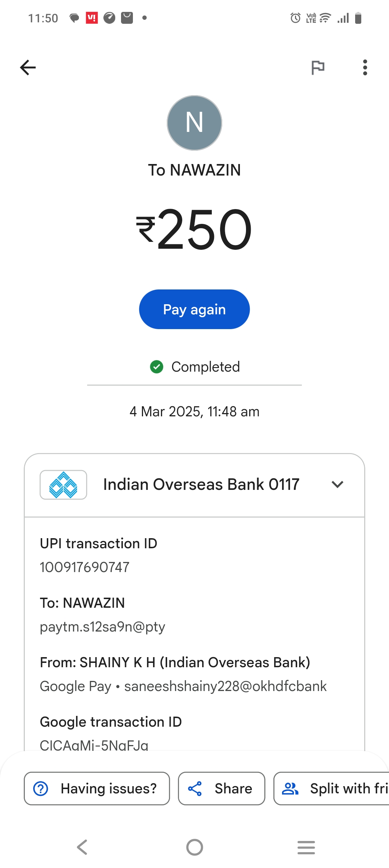Viewport: 389px width, 868px height.
Task: Tap the question mark help icon
Action: (x=41, y=788)
